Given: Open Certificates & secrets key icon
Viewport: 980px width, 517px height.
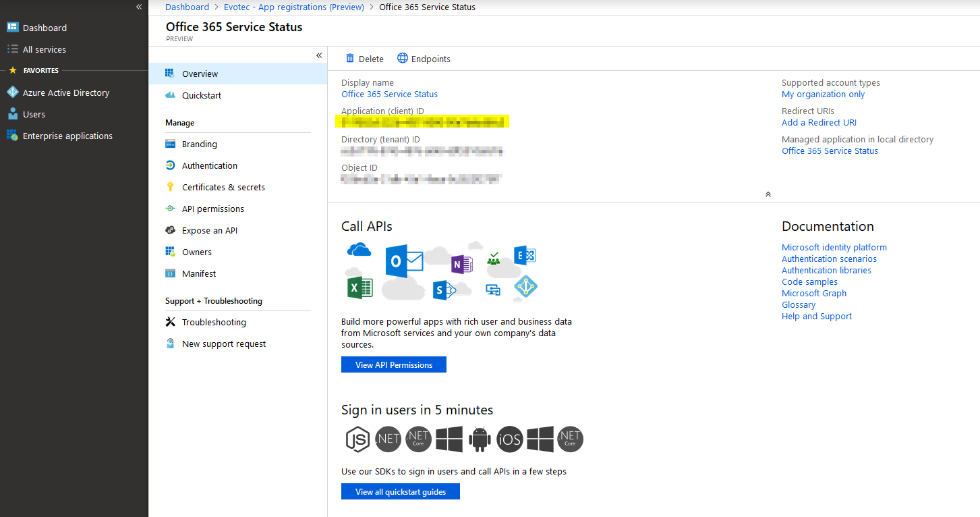Looking at the screenshot, I should 170,187.
